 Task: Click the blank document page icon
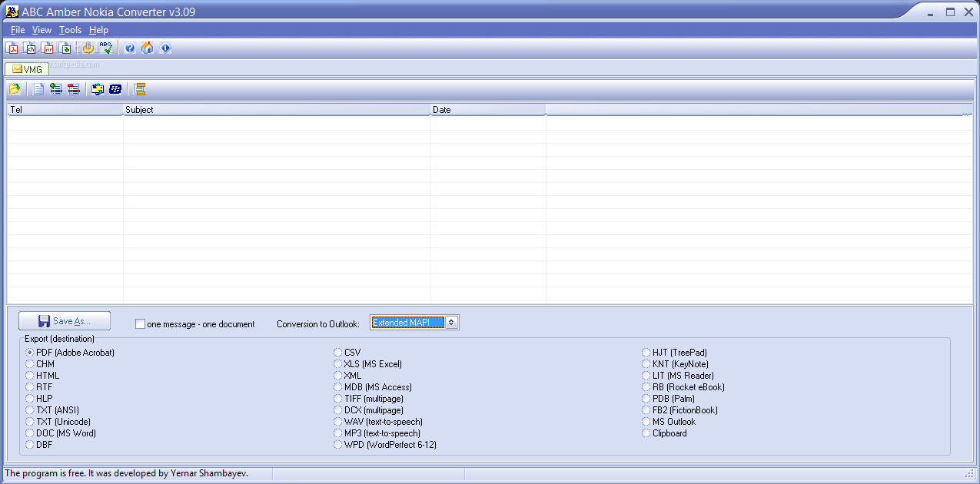tap(38, 89)
